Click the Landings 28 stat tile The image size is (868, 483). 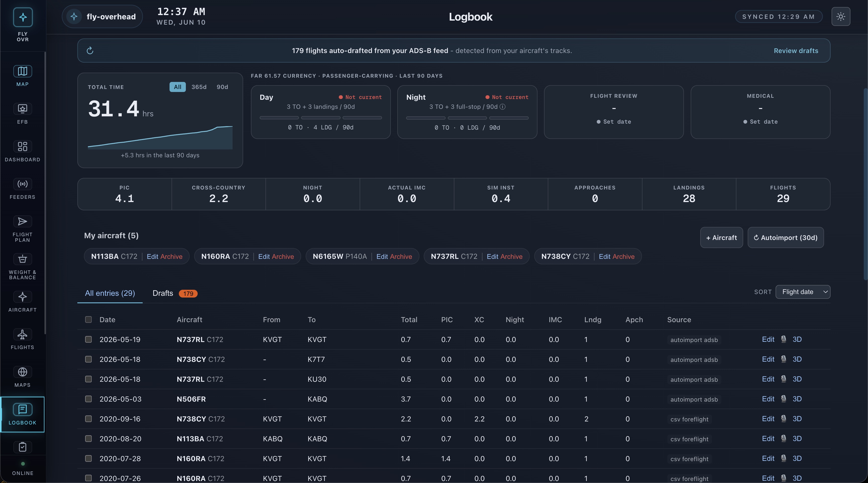click(689, 194)
